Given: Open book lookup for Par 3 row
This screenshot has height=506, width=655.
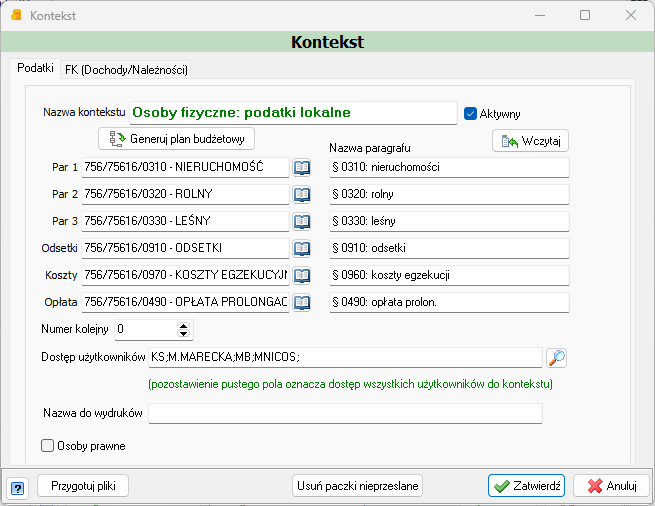Looking at the screenshot, I should coord(301,221).
